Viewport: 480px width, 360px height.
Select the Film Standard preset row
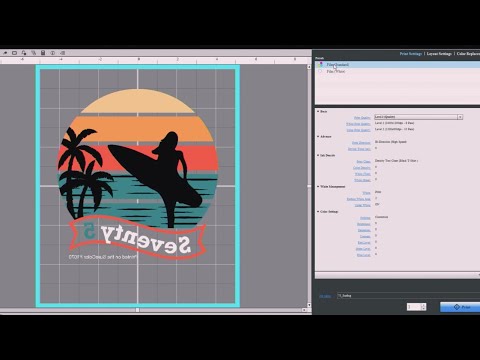[398, 64]
